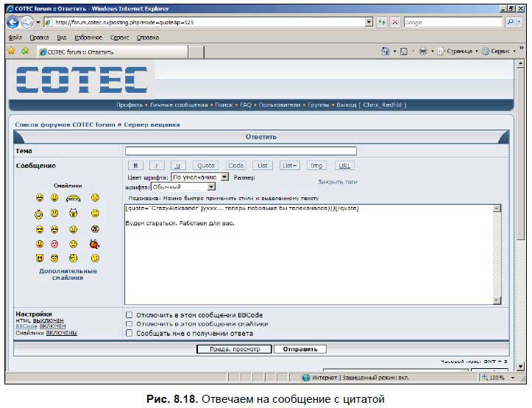Viewport: 532px width, 408px height.
Task: Click the Refresh page icon
Action: point(382,22)
